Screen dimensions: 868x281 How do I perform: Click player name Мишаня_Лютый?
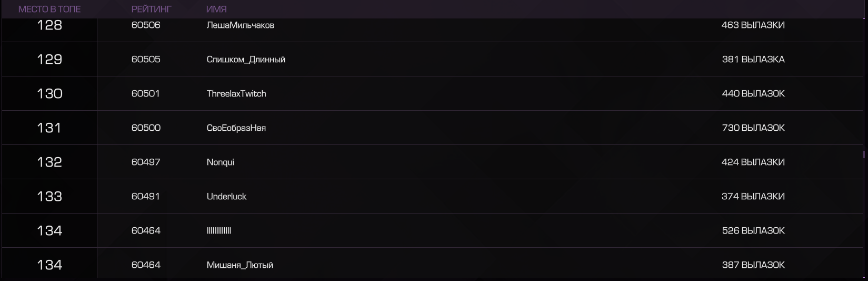[240, 265]
